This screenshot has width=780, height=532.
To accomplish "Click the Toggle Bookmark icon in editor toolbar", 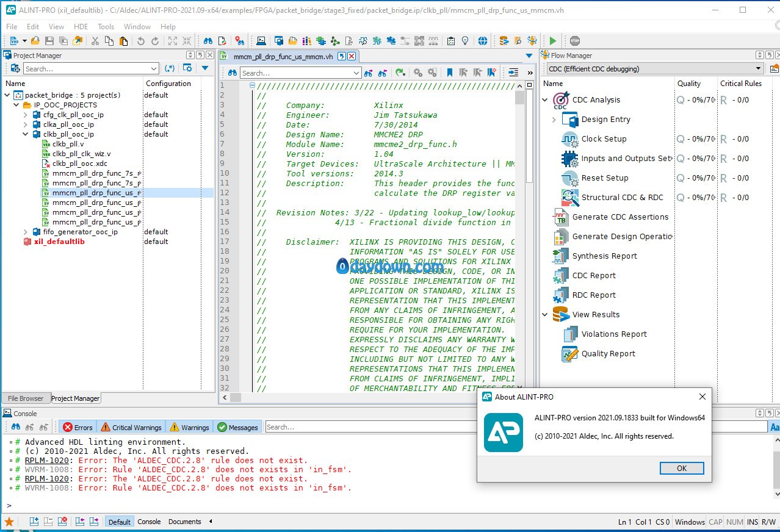I will pyautogui.click(x=450, y=73).
